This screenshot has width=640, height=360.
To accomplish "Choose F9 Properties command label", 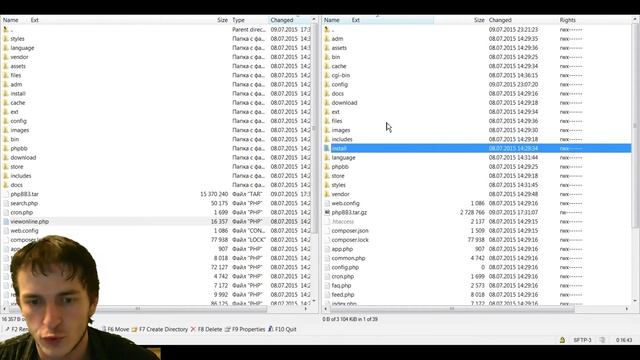I will [249, 329].
